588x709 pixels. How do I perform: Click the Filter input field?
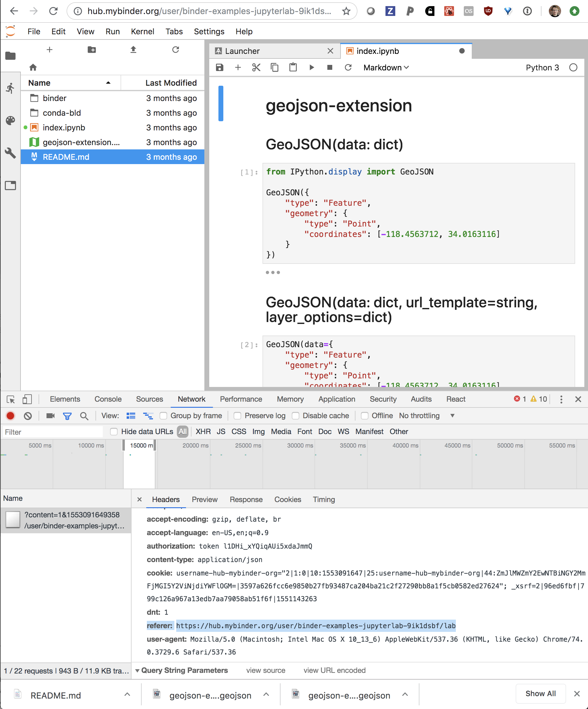(52, 432)
